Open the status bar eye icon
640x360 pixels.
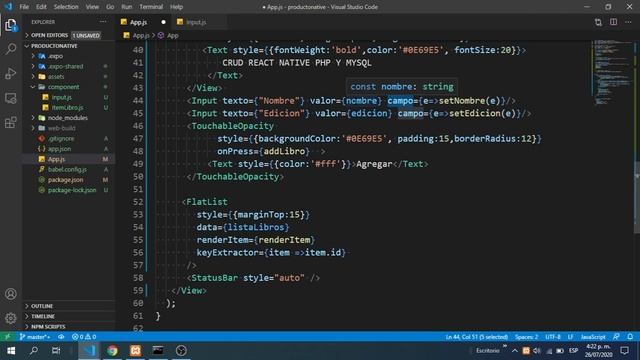click(61, 337)
